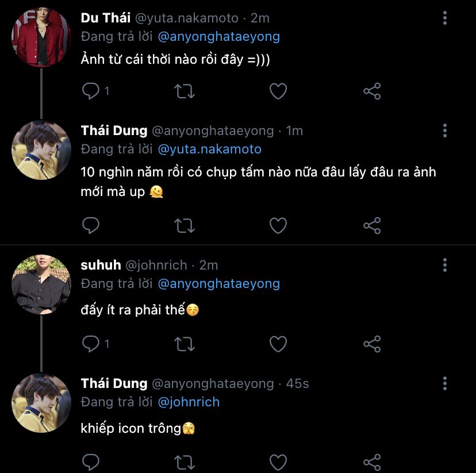Open more options on Du Thái's tweet

(444, 18)
